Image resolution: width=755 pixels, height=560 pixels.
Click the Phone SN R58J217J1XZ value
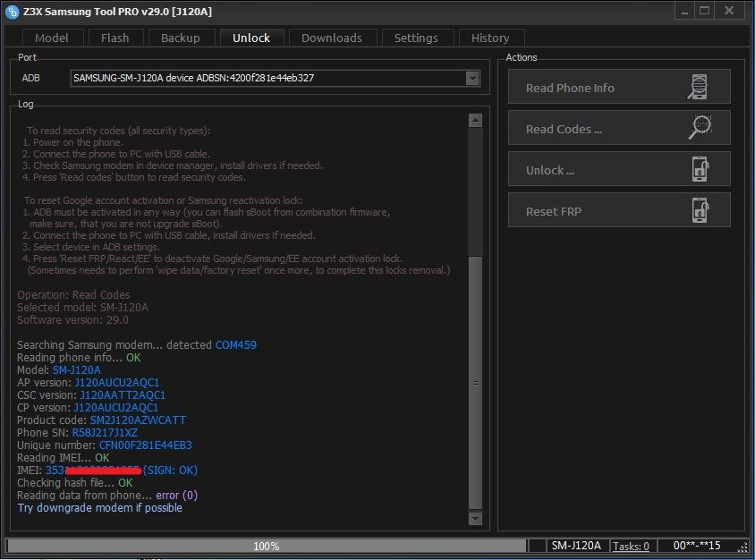point(105,432)
